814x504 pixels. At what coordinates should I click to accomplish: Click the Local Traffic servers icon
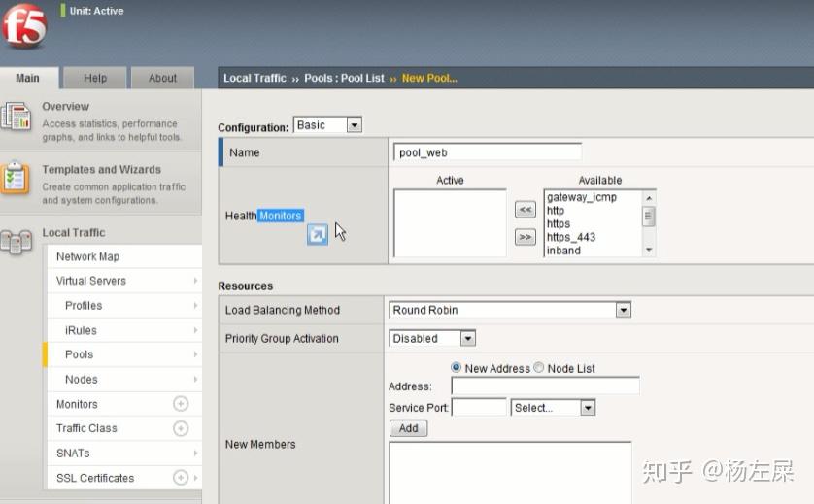click(17, 243)
